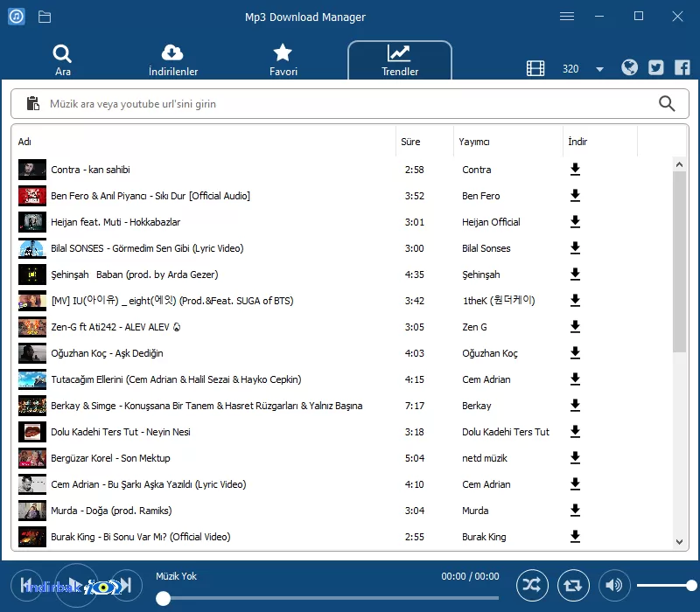Viewport: 700px width, 612px height.
Task: Sort by Süre column header
Action: 424,142
